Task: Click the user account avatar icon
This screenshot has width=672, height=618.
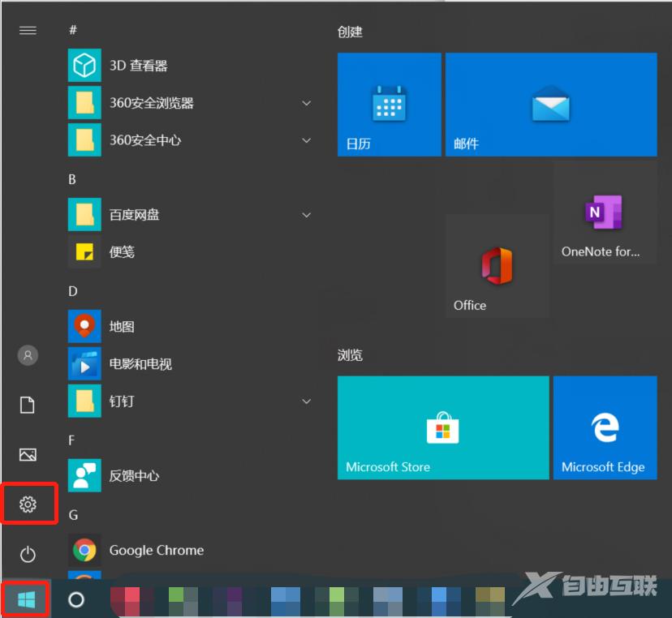Action: (x=28, y=355)
